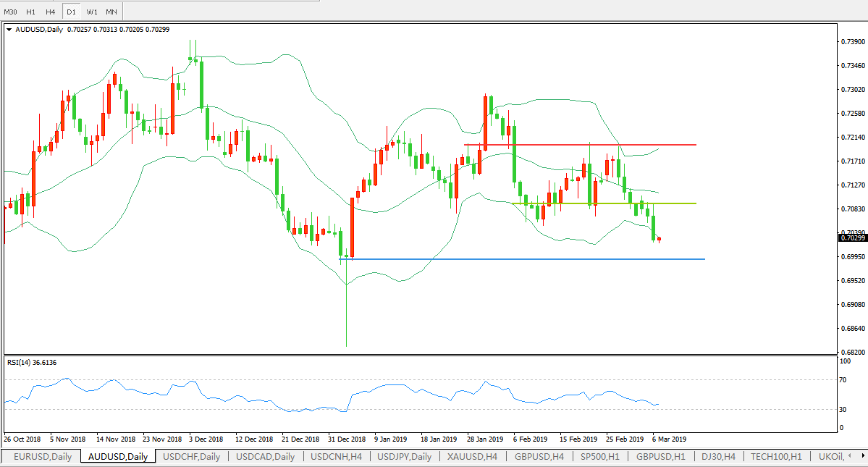Screen dimensions: 868x467
Task: Expand the AUDUSD,Daily chart triangle menu
Action: tap(9, 30)
